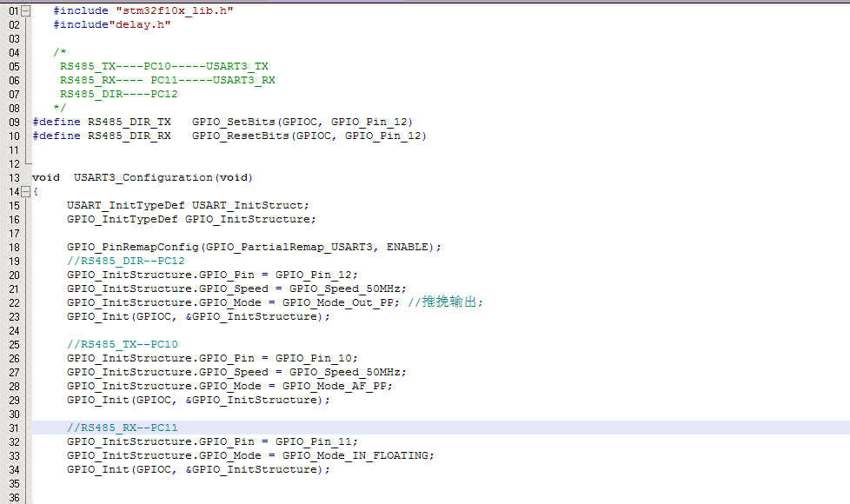The image size is (850, 504).
Task: Click the "delay.h" include string
Action: pyautogui.click(x=139, y=24)
